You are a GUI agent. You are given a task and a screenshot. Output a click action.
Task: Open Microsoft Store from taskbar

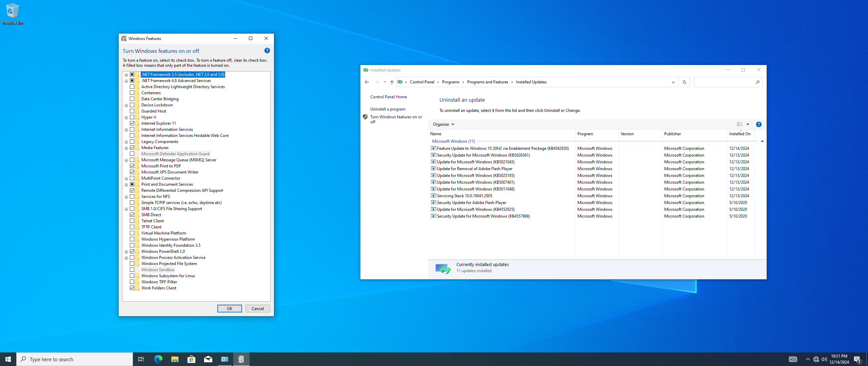coord(191,359)
